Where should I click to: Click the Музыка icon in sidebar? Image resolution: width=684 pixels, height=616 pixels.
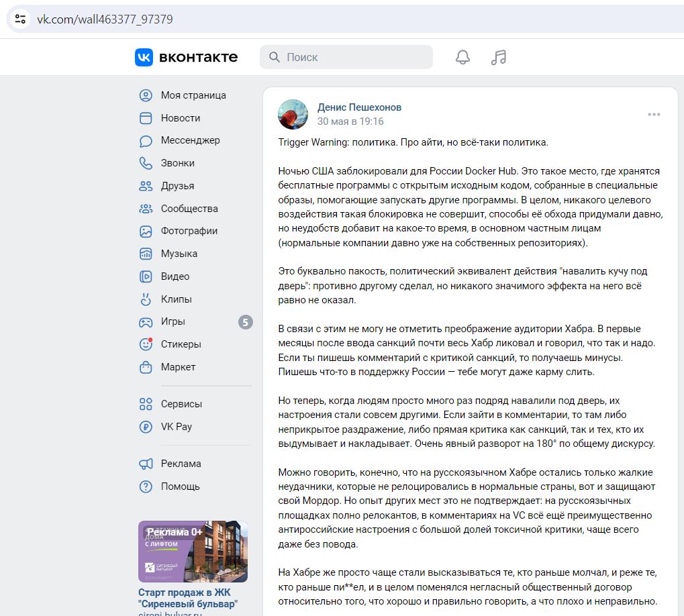pyautogui.click(x=146, y=254)
